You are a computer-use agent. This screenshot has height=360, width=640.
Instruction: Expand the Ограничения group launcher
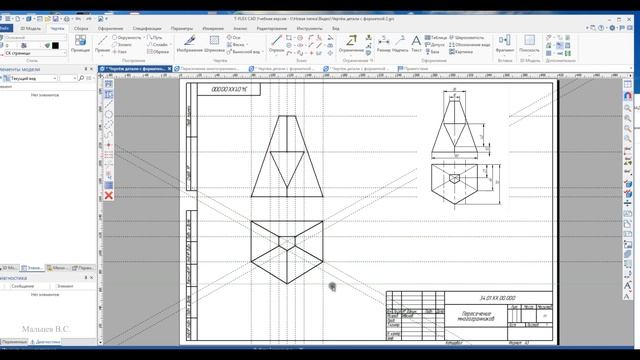[x=371, y=60]
